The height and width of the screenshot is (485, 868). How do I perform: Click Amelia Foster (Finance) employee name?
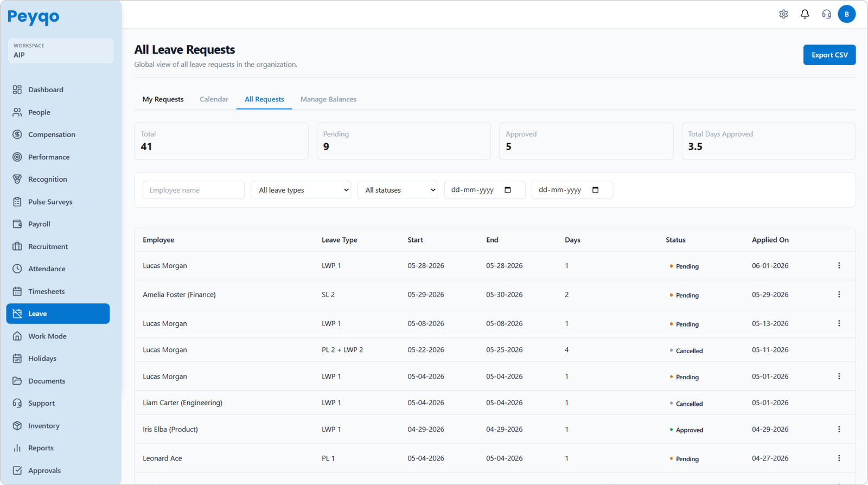coord(179,295)
